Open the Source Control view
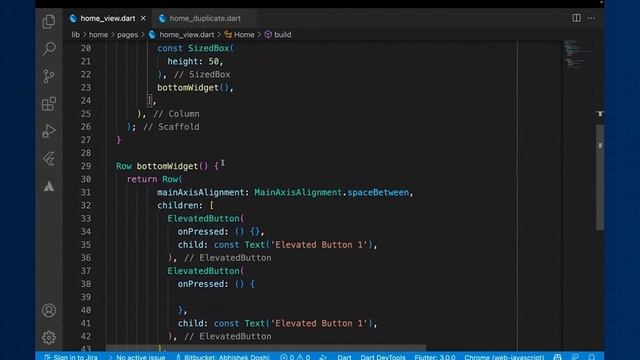Image resolution: width=640 pixels, height=360 pixels. pyautogui.click(x=49, y=76)
